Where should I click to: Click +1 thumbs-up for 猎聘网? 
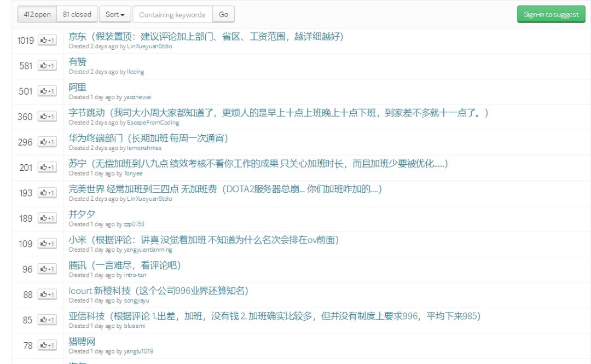pos(47,345)
